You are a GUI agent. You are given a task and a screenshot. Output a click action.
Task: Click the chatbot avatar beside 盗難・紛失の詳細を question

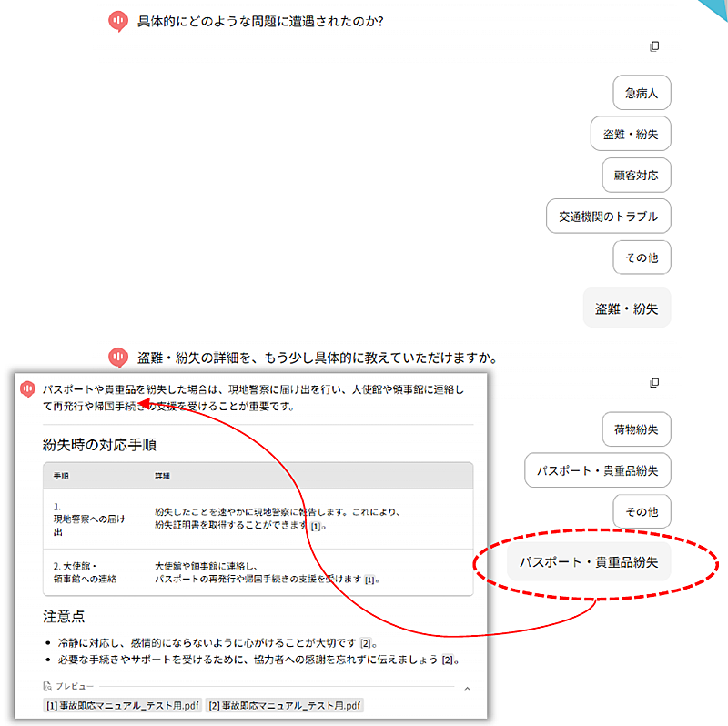tap(117, 358)
